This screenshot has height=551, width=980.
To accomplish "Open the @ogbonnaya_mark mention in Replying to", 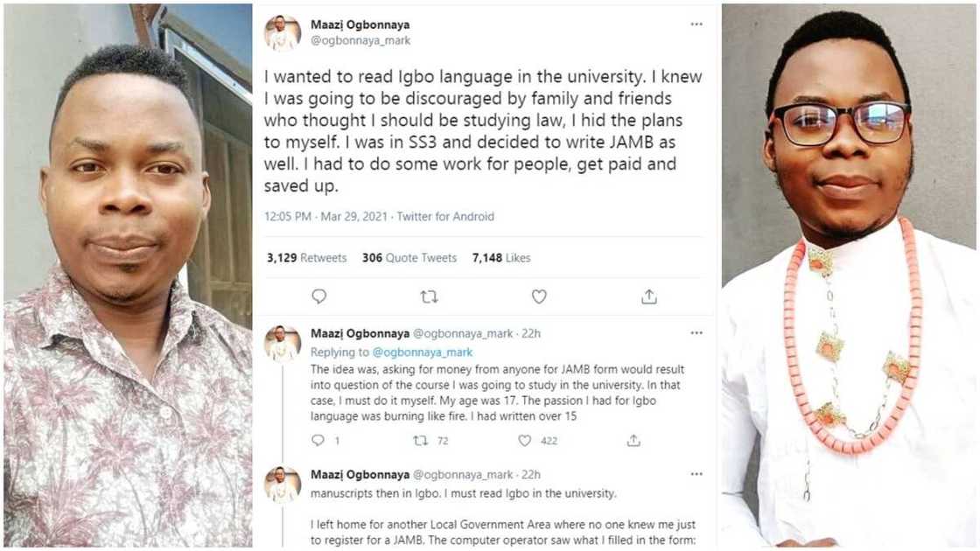I will (x=423, y=352).
